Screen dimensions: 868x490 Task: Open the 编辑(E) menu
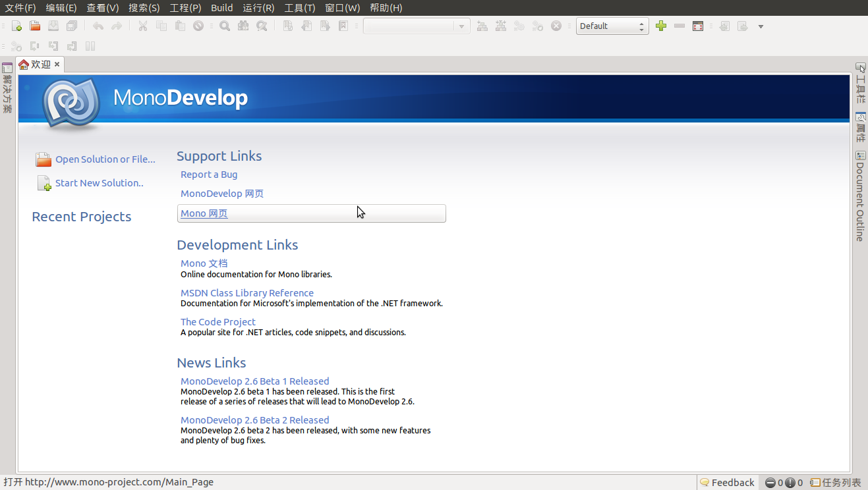click(61, 8)
